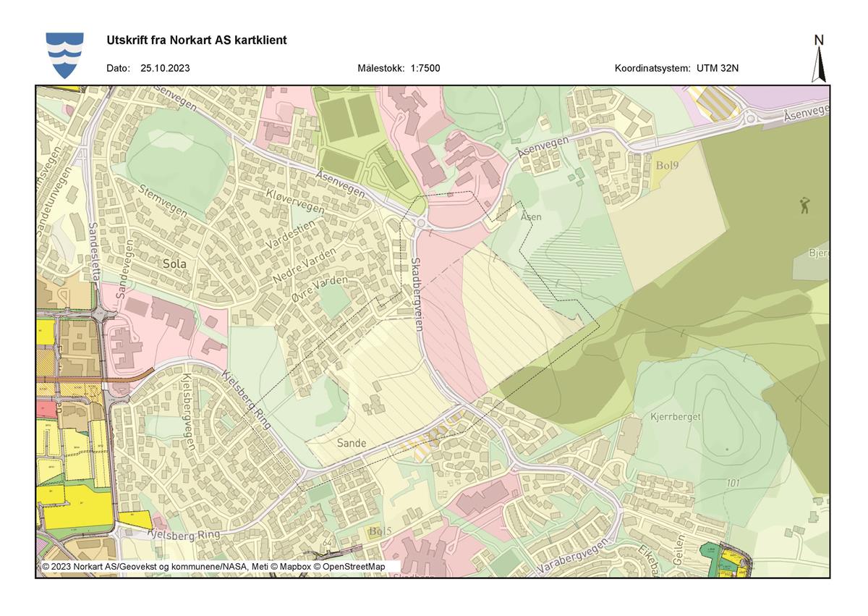Screen dimensions: 868x616
Task: Click the roundabout at Skadbergveien and Åsenvegen
Action: tap(422, 224)
